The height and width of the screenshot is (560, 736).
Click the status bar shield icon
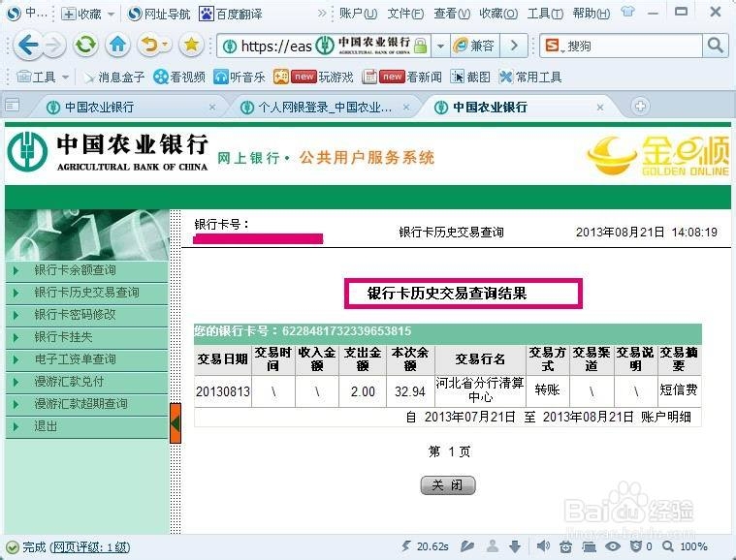[x=635, y=546]
